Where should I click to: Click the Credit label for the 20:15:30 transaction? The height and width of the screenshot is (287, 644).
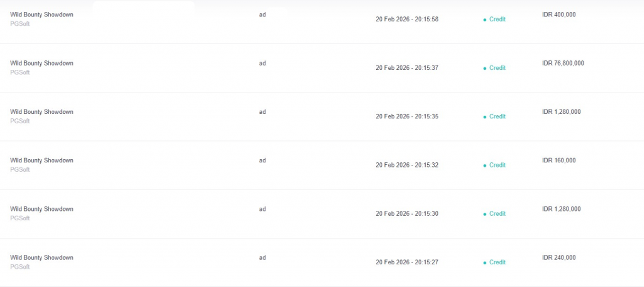click(497, 213)
